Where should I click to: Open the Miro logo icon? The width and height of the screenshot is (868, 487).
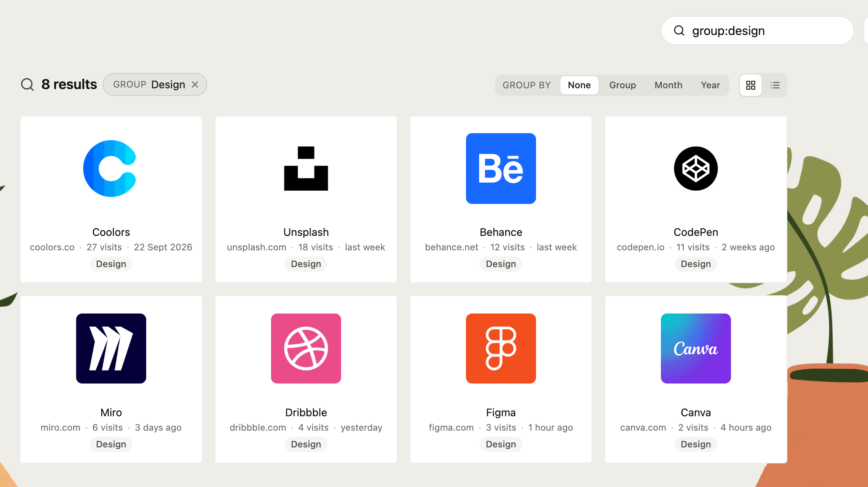(x=111, y=349)
